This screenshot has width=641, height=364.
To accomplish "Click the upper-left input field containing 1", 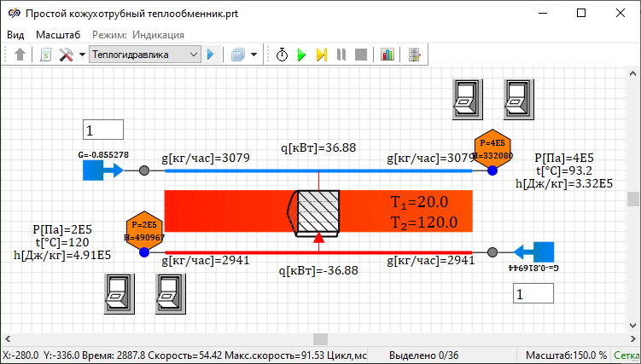I will [x=103, y=130].
